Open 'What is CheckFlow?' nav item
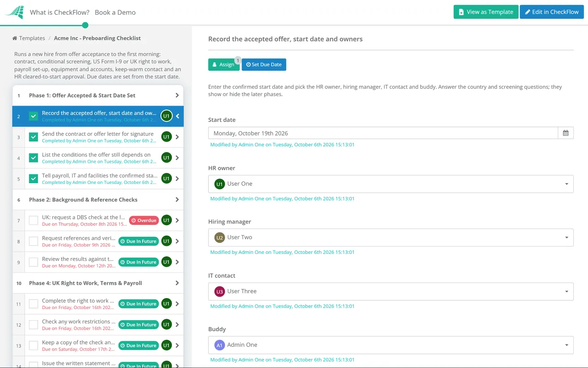The width and height of the screenshot is (588, 368). [60, 12]
